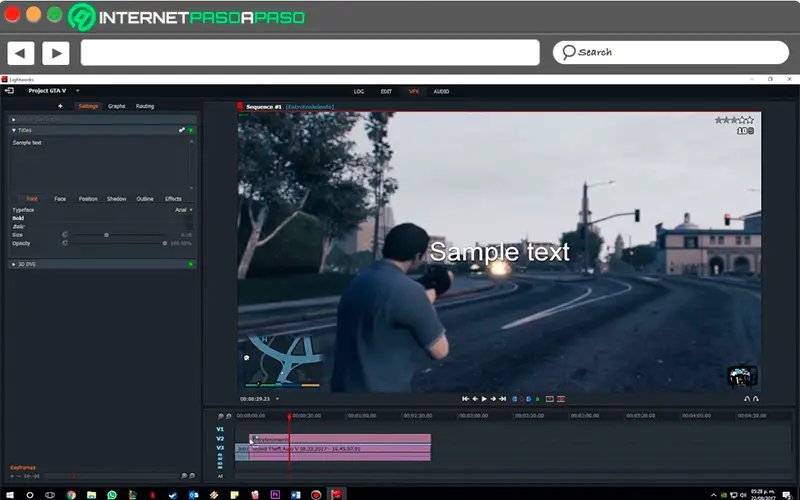
Task: Open the AUDIO workspace tab
Action: click(441, 91)
